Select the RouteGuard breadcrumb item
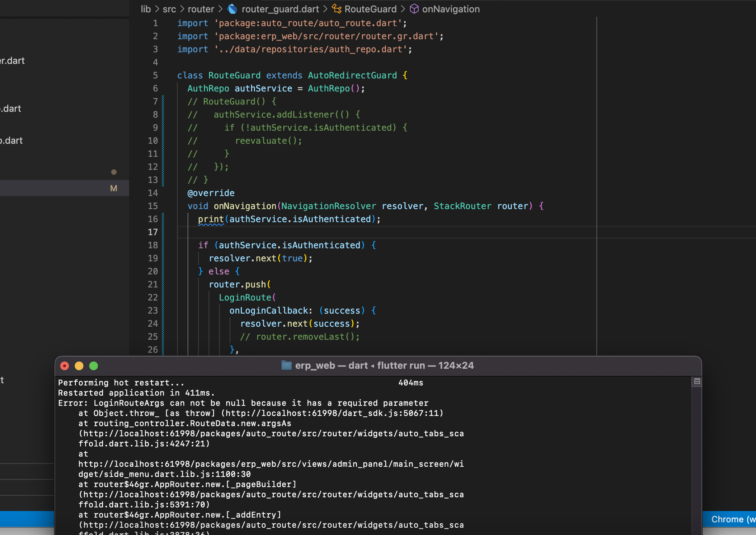Image resolution: width=756 pixels, height=535 pixels. pos(370,9)
